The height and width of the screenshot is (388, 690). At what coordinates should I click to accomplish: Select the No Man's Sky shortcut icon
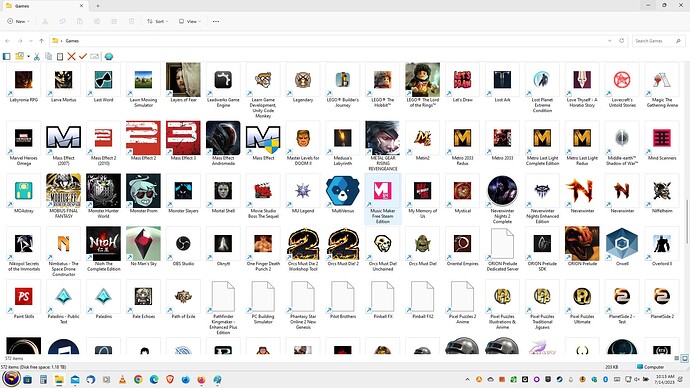143,244
